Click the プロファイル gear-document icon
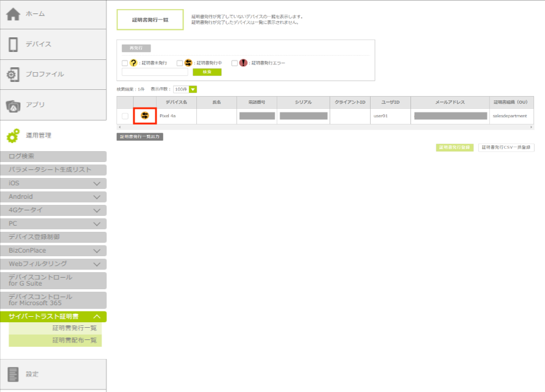This screenshot has height=392, width=545. (x=13, y=75)
